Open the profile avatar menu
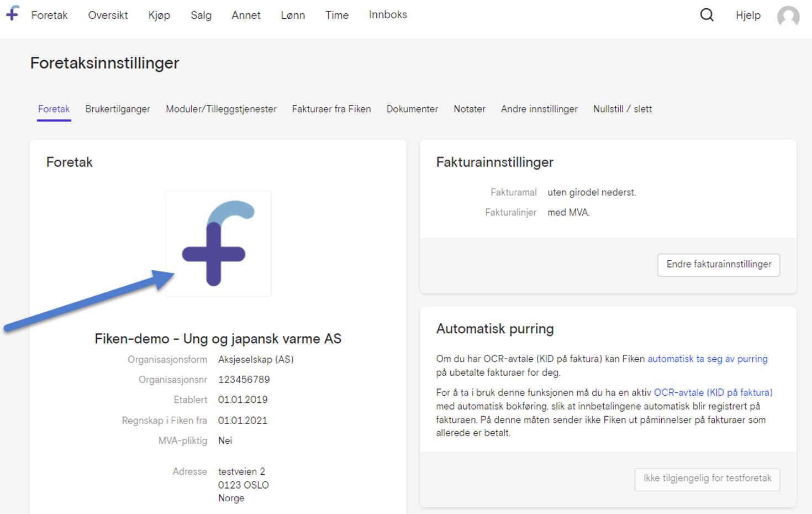Image resolution: width=812 pixels, height=514 pixels. pyautogui.click(x=788, y=16)
